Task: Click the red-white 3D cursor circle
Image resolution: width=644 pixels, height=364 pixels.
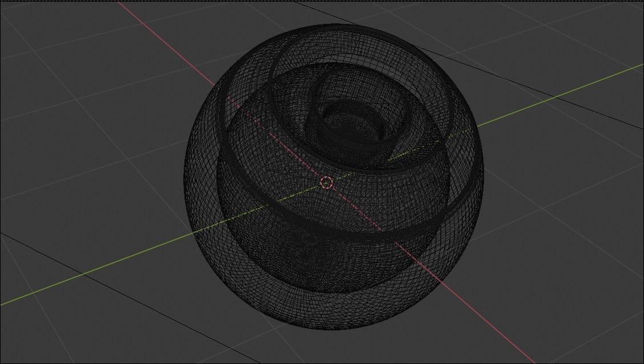Action: (x=326, y=183)
